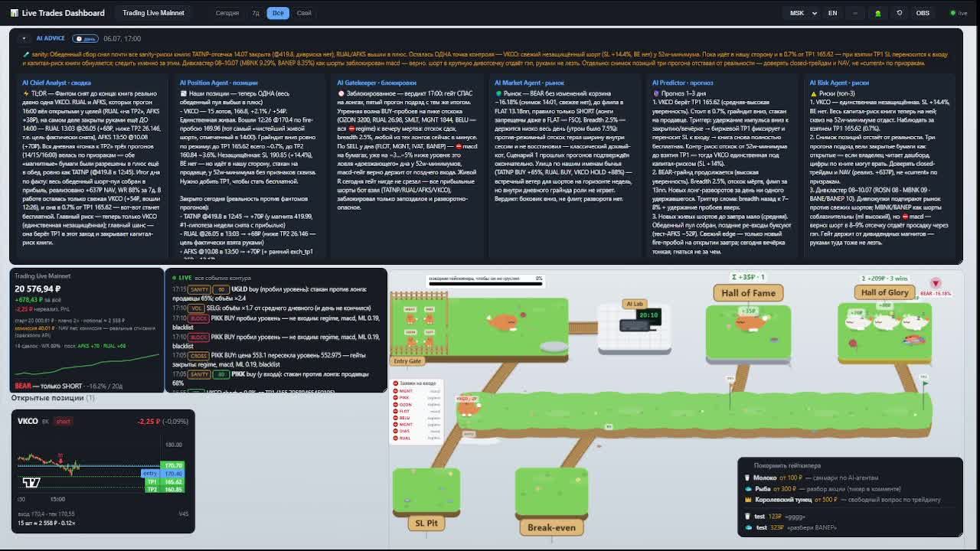Viewport: 980px width, 551px height.
Task: Click the OBS button
Action: pos(923,13)
